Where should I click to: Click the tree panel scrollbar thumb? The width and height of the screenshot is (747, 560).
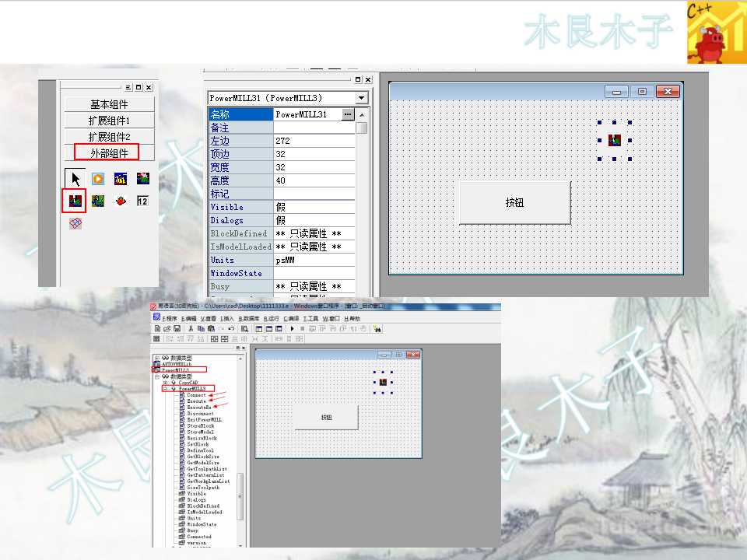240,497
